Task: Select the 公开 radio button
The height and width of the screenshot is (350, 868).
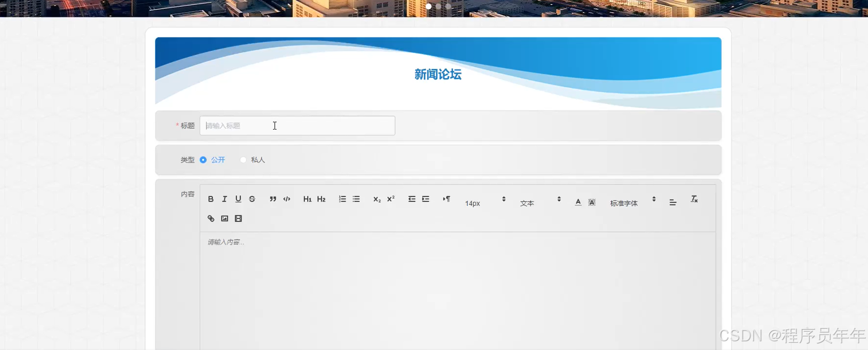Action: [203, 160]
